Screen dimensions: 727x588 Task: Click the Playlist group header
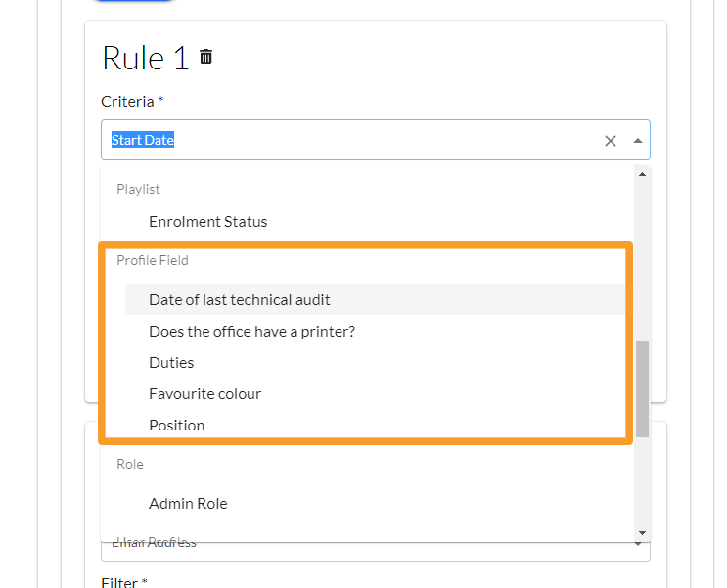(x=138, y=189)
